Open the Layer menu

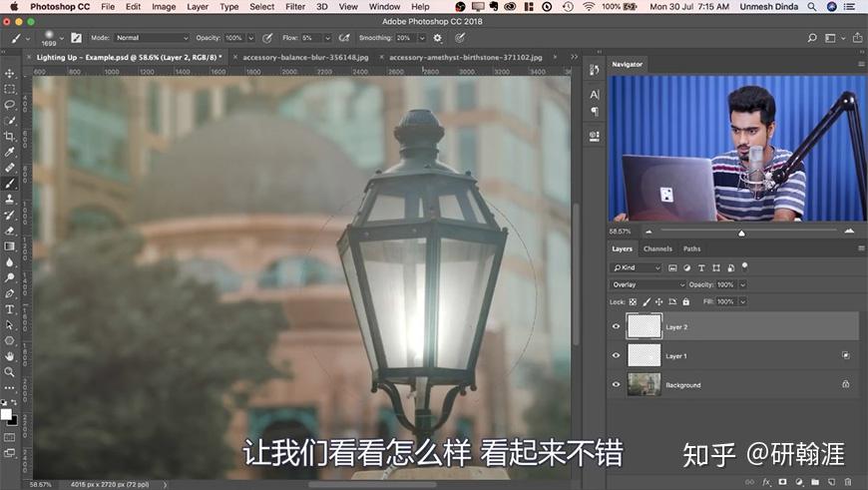coord(198,7)
